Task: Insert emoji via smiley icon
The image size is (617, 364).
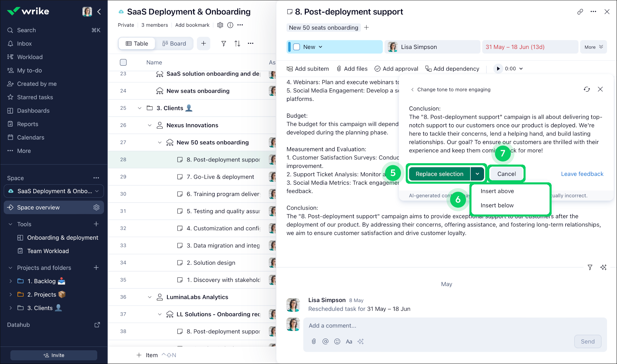Action: (337, 341)
